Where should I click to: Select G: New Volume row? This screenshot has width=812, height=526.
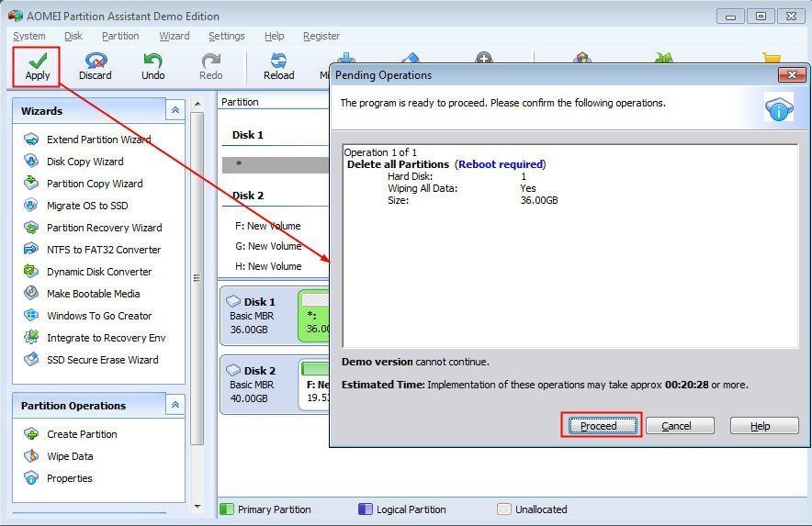pyautogui.click(x=276, y=246)
